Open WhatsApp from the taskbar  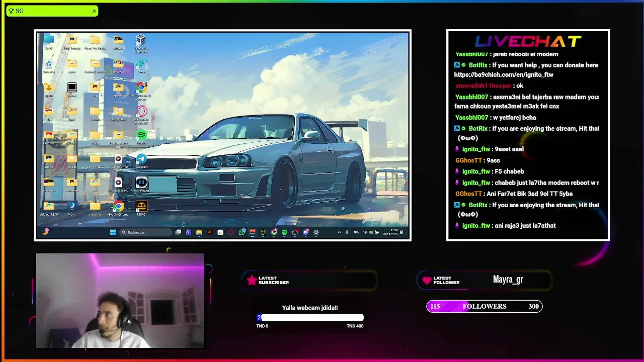coord(242,232)
